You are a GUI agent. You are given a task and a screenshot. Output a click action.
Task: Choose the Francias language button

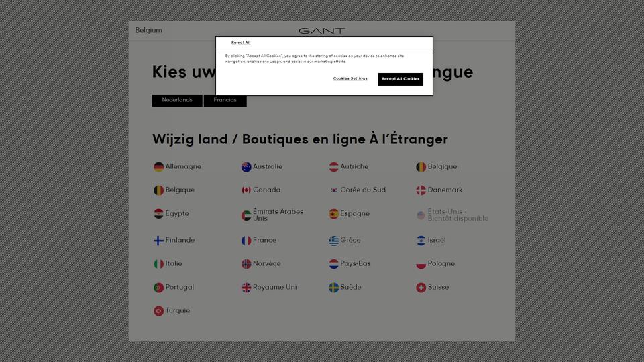coord(225,100)
